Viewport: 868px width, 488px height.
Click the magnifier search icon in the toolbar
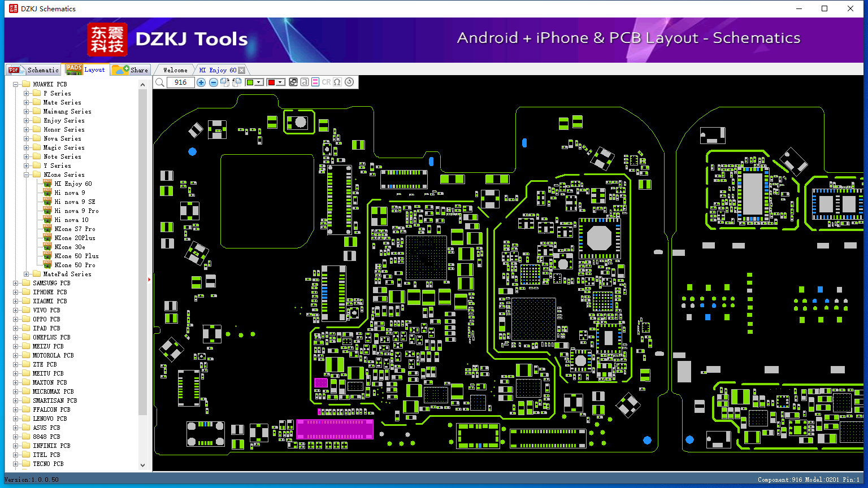[160, 82]
